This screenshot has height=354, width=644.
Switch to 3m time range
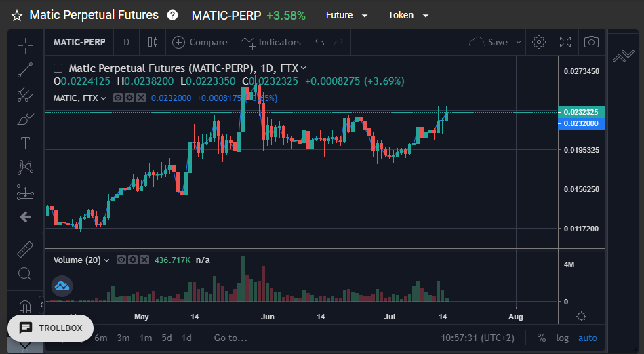(123, 338)
